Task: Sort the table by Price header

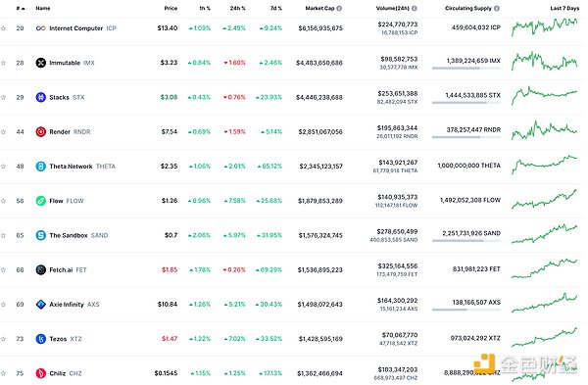Action: pos(171,8)
